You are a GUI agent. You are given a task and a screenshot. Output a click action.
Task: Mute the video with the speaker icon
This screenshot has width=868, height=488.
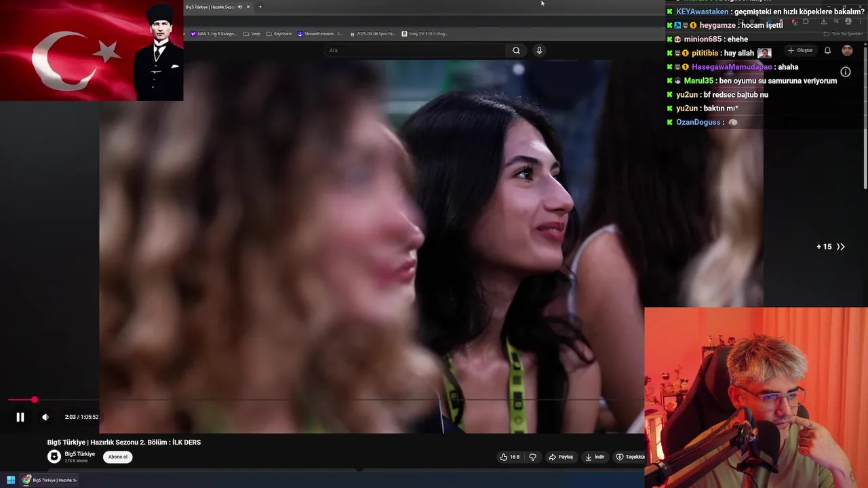point(45,418)
